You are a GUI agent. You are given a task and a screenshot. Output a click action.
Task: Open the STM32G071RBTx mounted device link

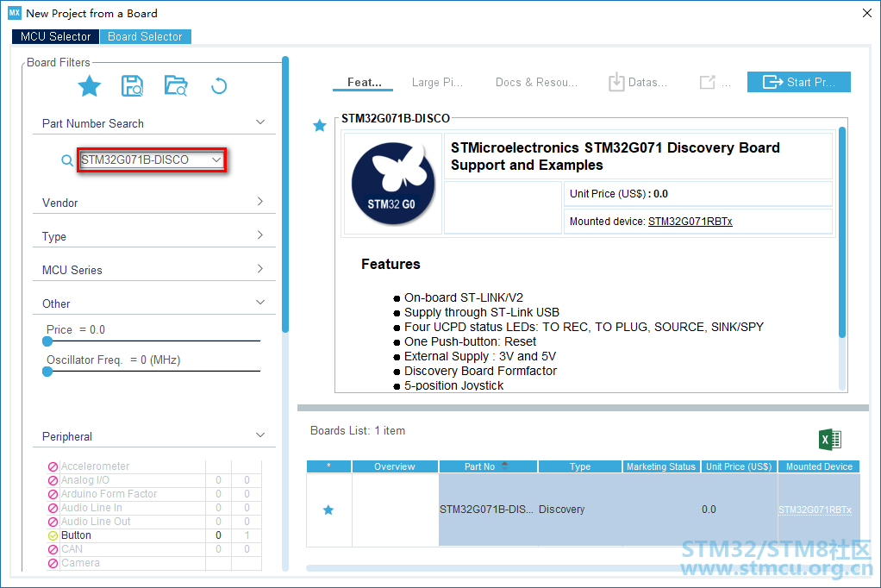pos(690,222)
